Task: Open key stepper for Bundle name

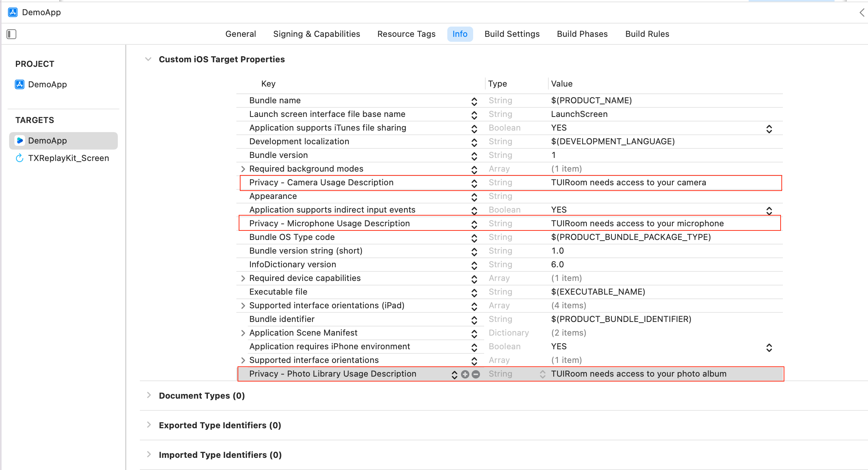Action: (474, 101)
